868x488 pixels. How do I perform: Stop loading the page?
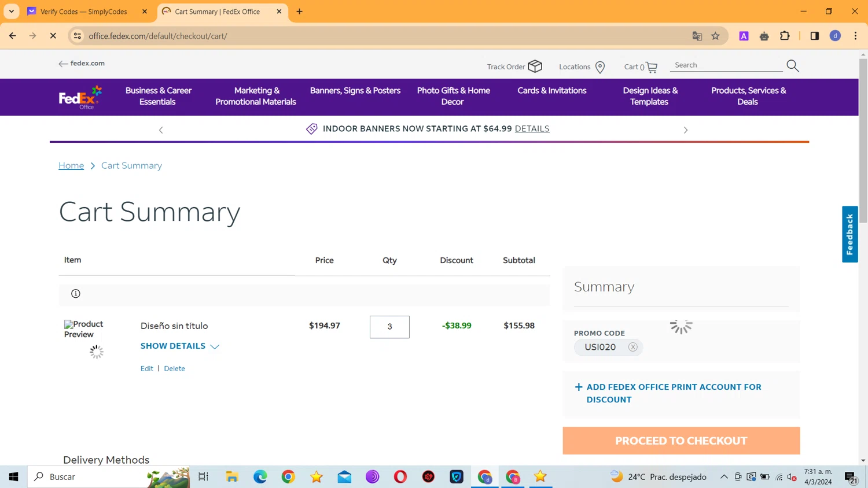pos(53,36)
